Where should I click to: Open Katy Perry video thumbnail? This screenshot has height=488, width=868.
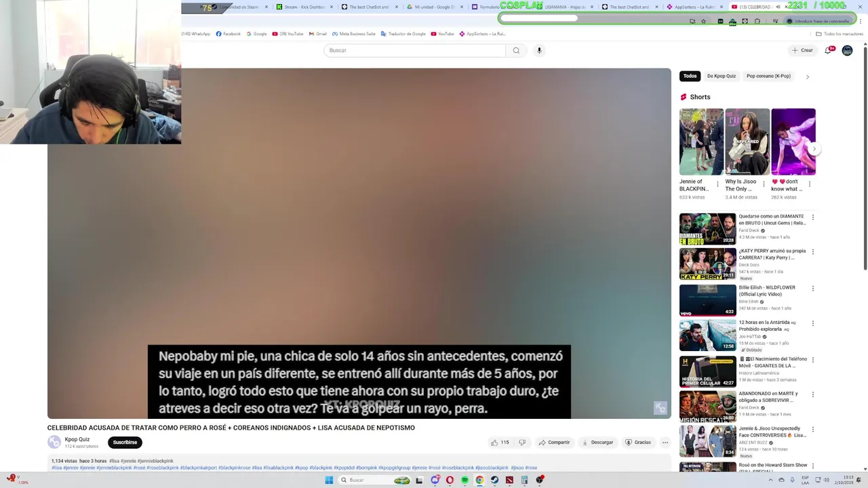click(x=707, y=264)
